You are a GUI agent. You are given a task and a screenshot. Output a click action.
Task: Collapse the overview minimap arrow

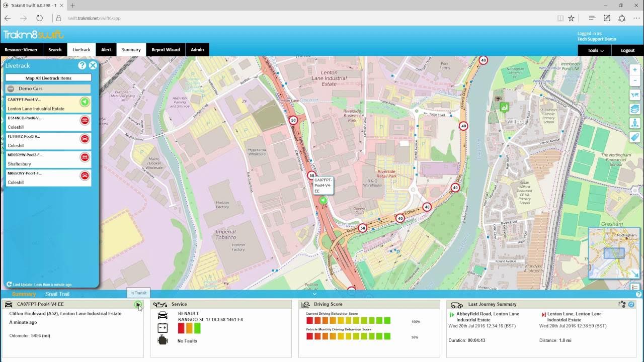(635, 274)
